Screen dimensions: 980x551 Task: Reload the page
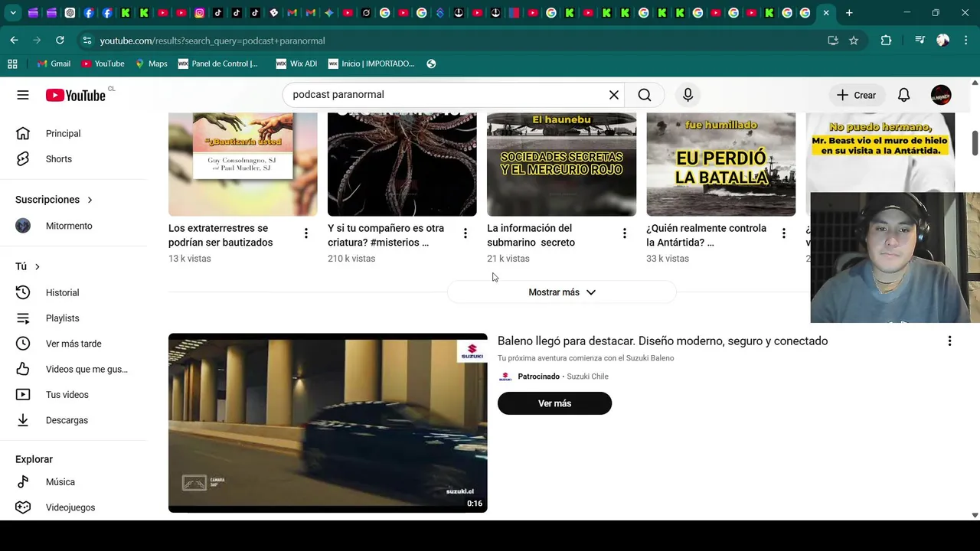coord(60,41)
